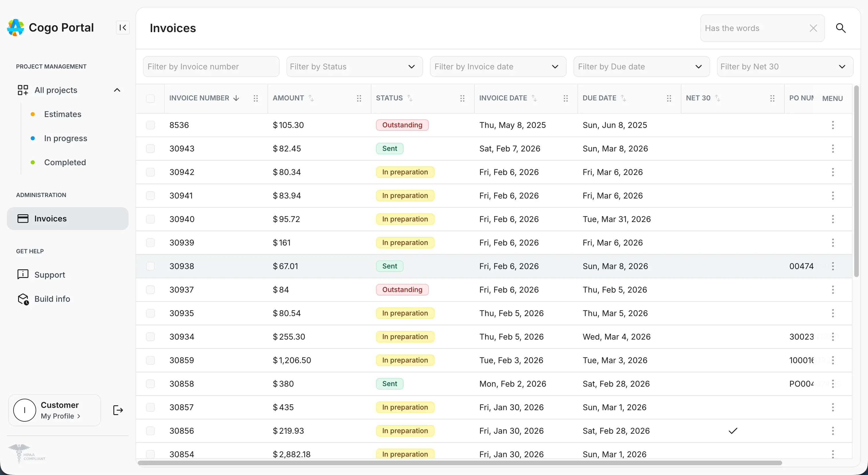The image size is (868, 475).
Task: Check the box for invoice 30938
Action: pyautogui.click(x=150, y=266)
